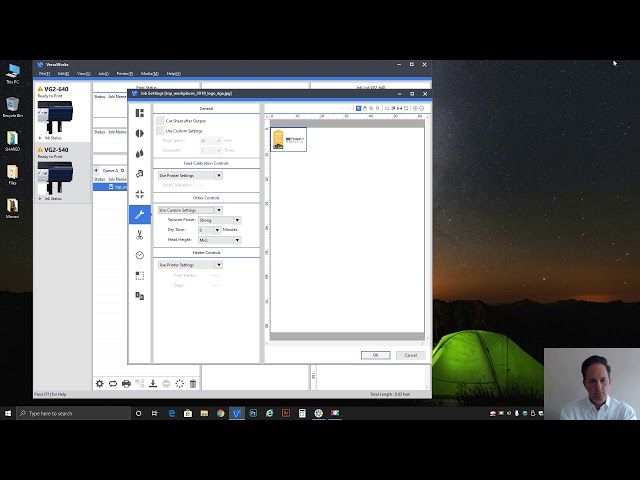This screenshot has height=480, width=640.
Task: Select the Printer Controls wrench icon
Action: click(x=140, y=214)
